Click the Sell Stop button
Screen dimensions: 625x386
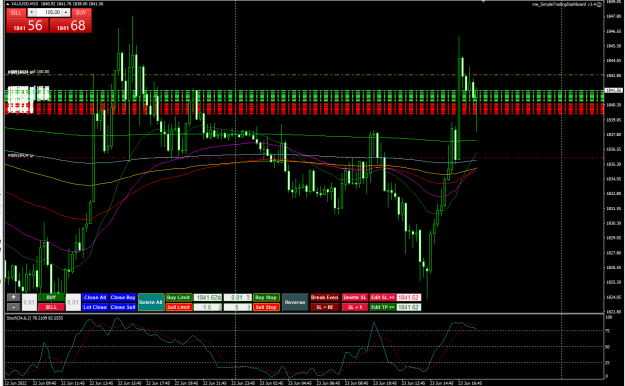coord(266,307)
